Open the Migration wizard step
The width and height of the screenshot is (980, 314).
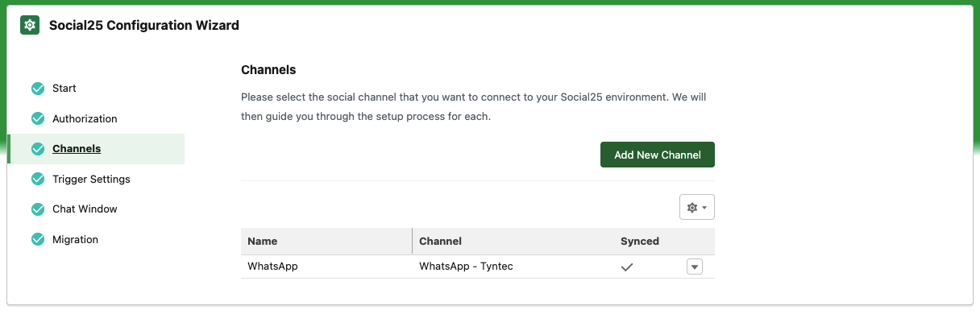click(x=75, y=239)
